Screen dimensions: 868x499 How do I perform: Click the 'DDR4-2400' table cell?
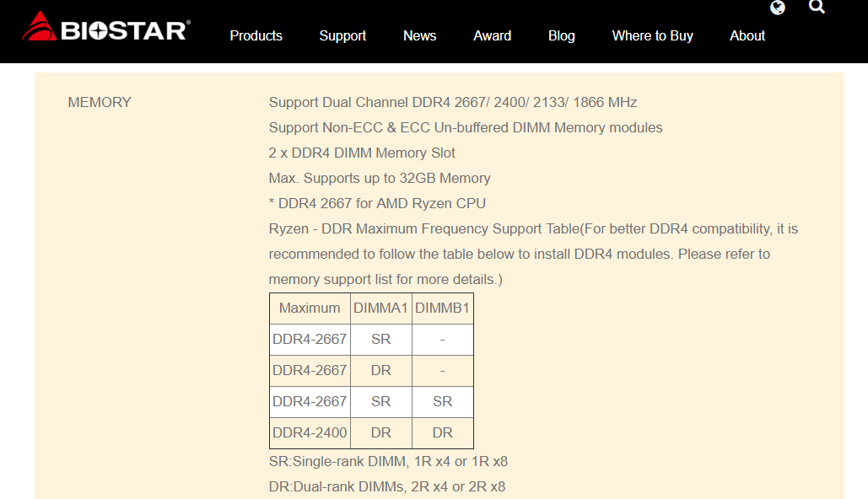(x=310, y=432)
